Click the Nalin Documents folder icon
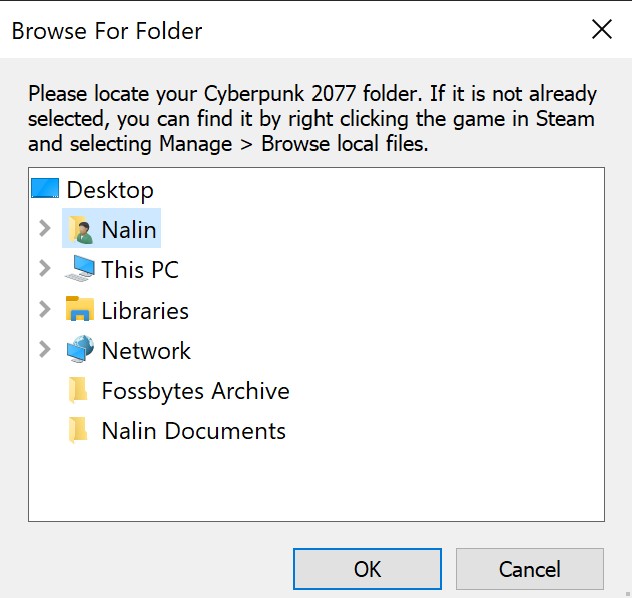Viewport: 632px width, 598px height. pos(79,431)
